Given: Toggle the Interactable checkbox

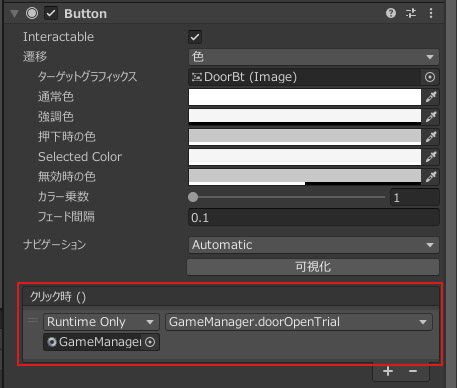Looking at the screenshot, I should click(195, 37).
